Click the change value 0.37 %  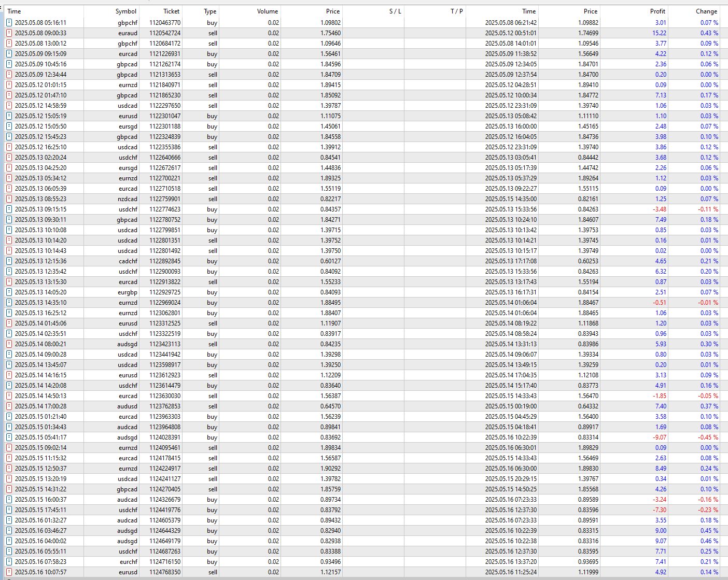pos(709,406)
